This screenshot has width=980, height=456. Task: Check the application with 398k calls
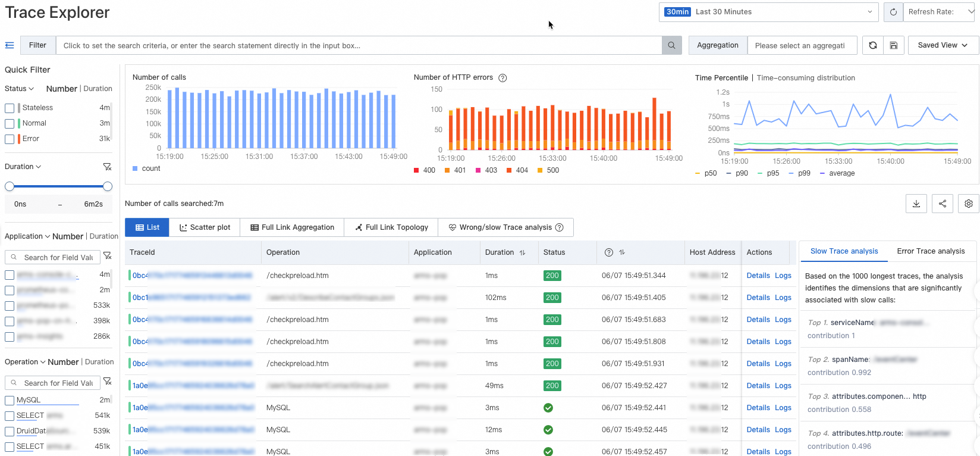point(10,321)
